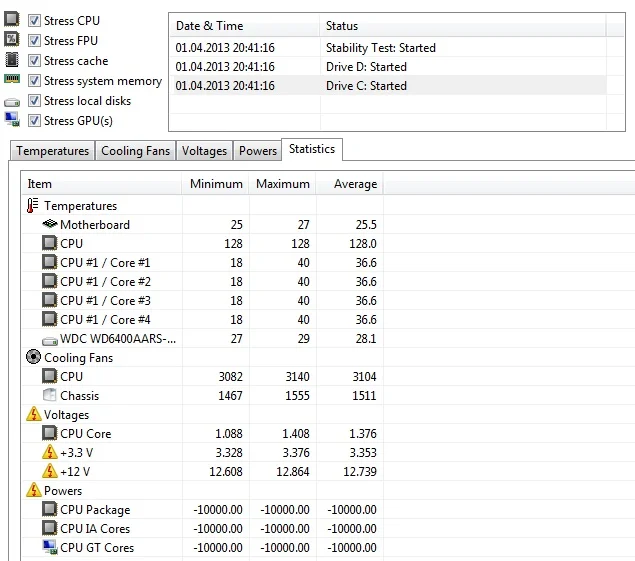Click the icon for CPU #1 / Core #3
The image size is (635, 561).
(x=49, y=300)
